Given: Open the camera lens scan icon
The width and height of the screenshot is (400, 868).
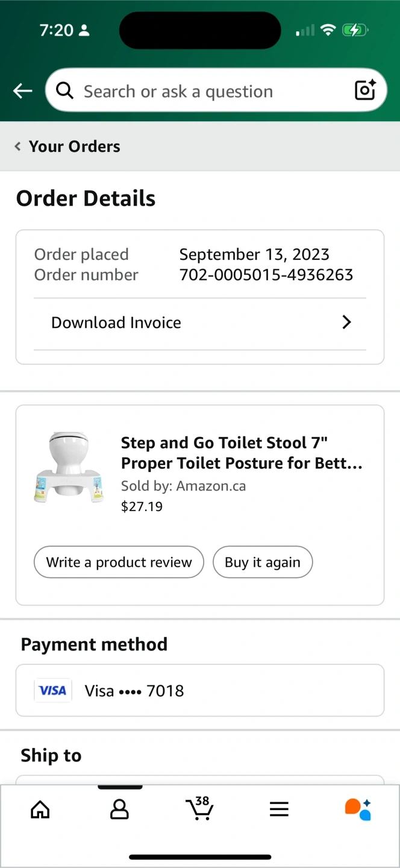Looking at the screenshot, I should coord(365,90).
